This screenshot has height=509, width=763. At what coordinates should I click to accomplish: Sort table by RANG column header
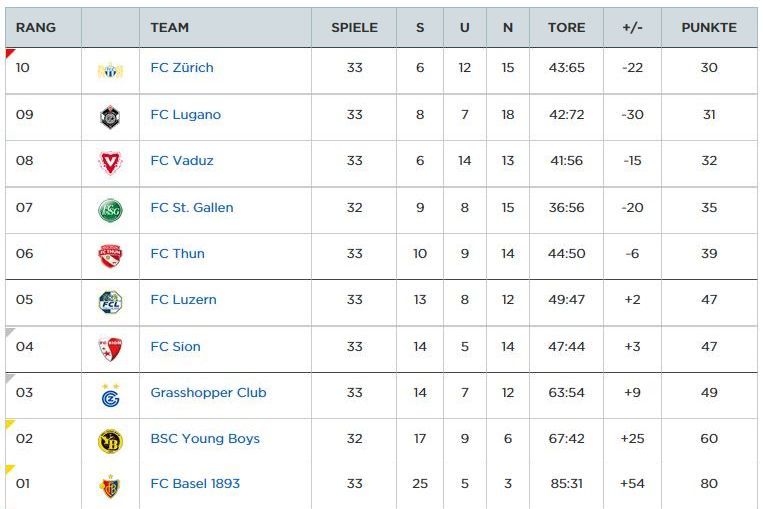point(35,28)
